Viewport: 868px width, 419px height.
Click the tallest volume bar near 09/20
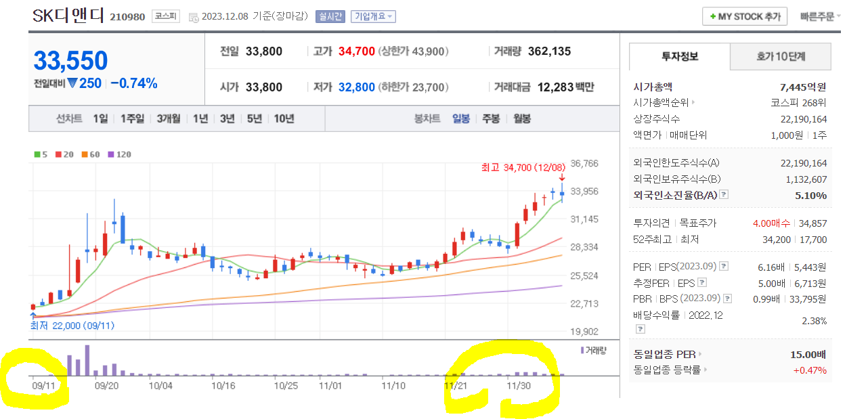(x=87, y=360)
